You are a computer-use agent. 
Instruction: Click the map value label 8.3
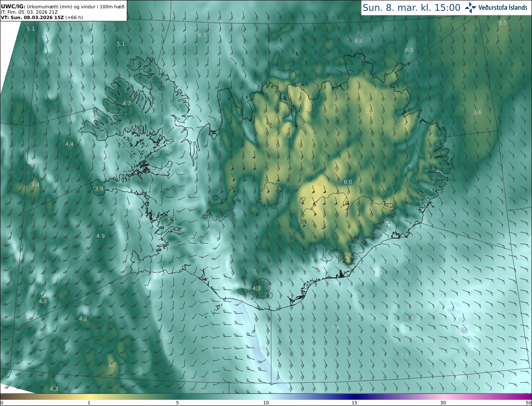coord(164,337)
